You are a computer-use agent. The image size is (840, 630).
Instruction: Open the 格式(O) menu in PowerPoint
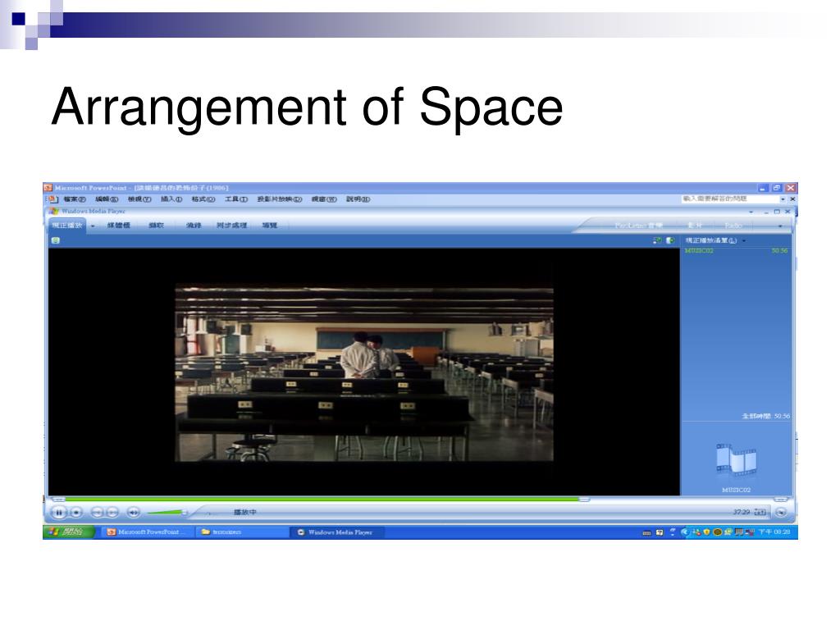coord(203,199)
